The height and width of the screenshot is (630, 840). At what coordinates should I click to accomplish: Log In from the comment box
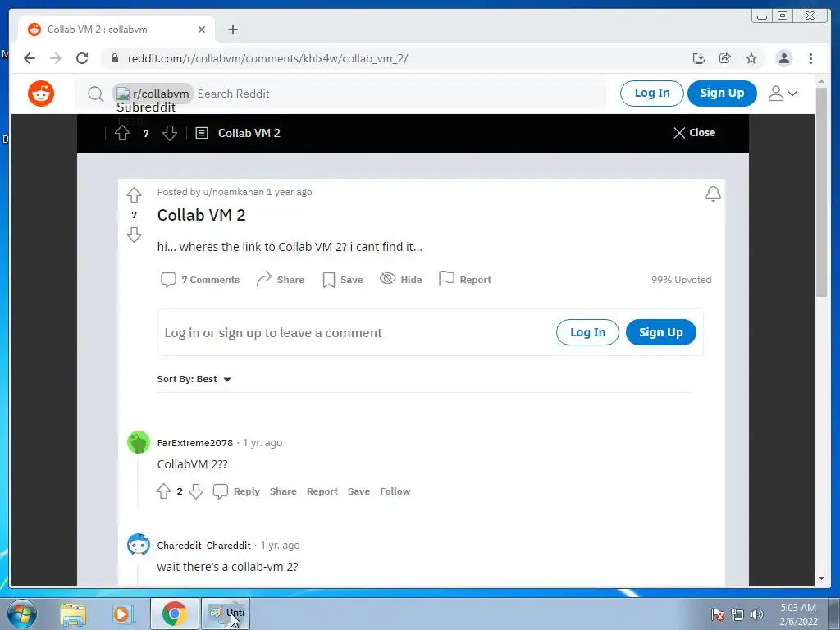[x=587, y=332]
